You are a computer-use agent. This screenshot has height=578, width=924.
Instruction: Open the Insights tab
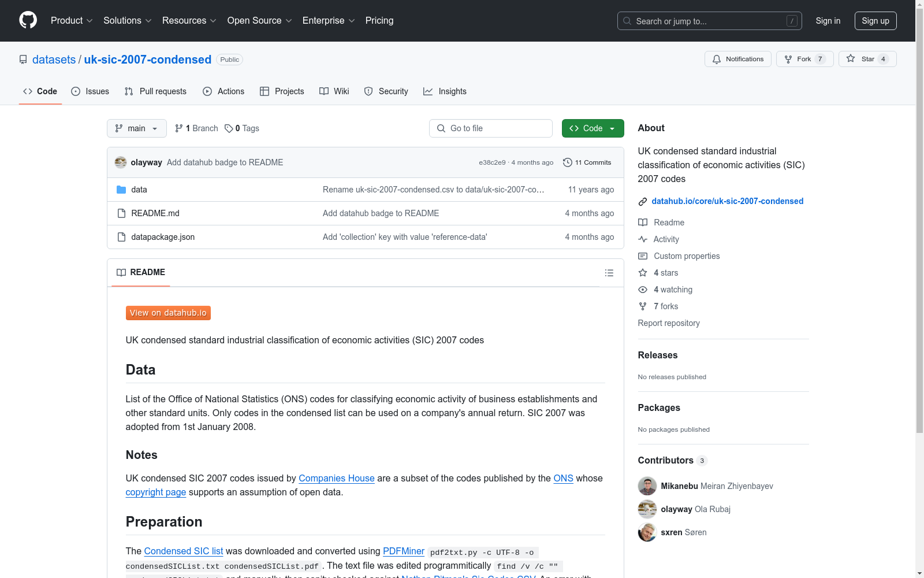coord(445,91)
